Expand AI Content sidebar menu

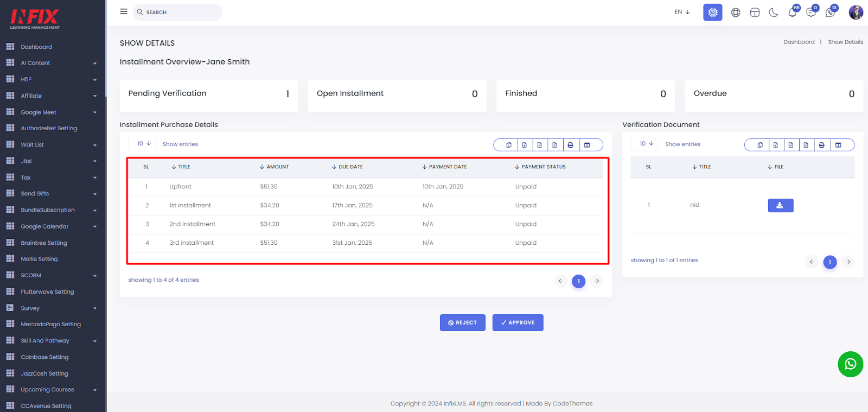pyautogui.click(x=52, y=63)
